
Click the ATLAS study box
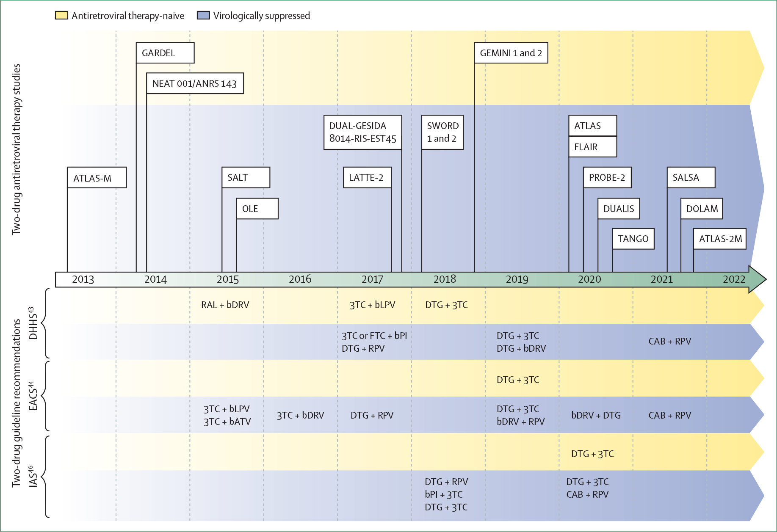tap(593, 126)
